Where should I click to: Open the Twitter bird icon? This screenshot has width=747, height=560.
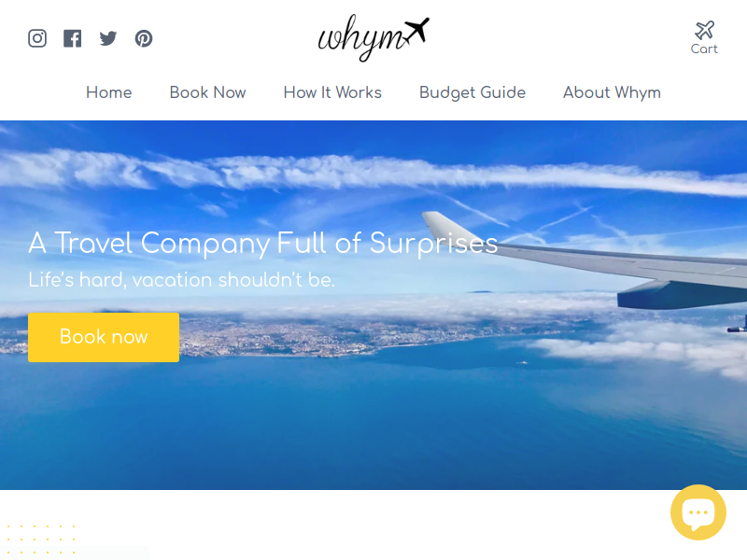(x=108, y=38)
